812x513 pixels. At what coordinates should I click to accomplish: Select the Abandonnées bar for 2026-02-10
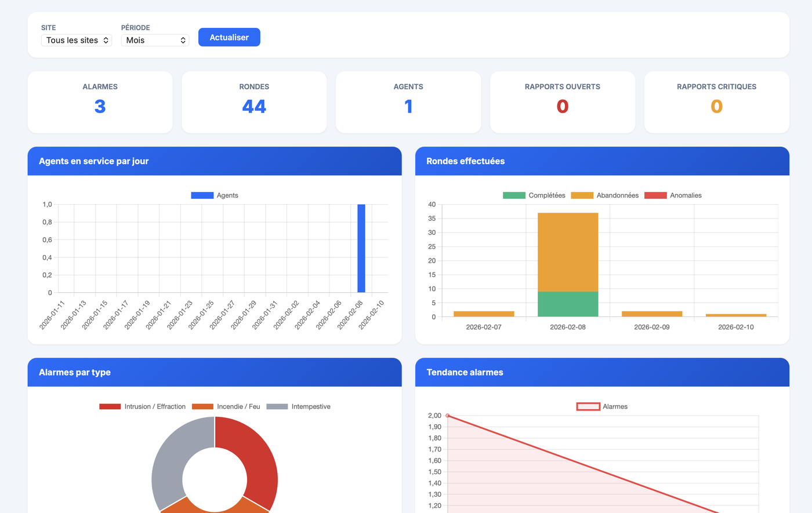pyautogui.click(x=736, y=315)
